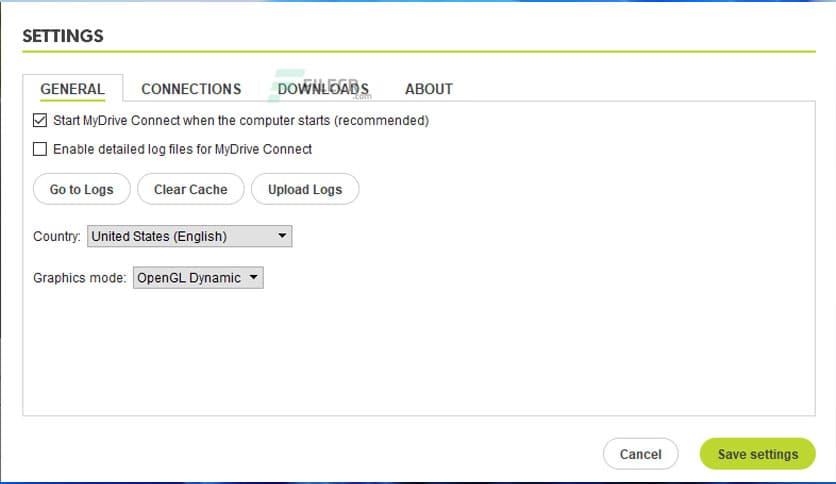Open the Graphics mode dropdown
Screen dimensions: 836x484
point(198,278)
